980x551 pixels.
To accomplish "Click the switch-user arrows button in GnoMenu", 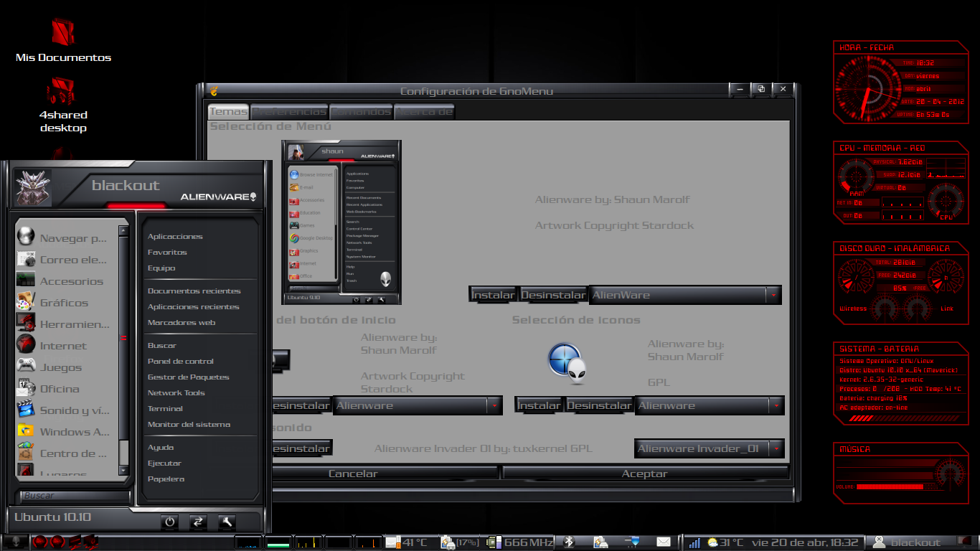I will [x=198, y=522].
